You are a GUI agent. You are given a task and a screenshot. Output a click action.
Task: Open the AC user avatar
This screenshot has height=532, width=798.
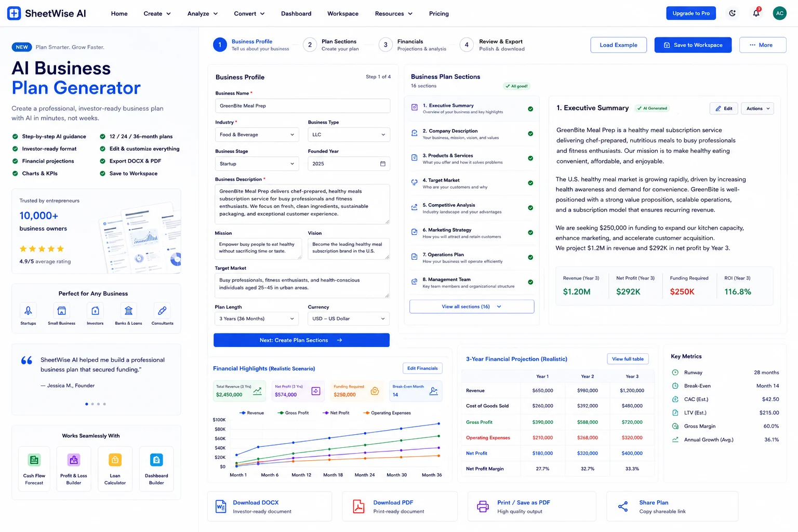coord(780,14)
